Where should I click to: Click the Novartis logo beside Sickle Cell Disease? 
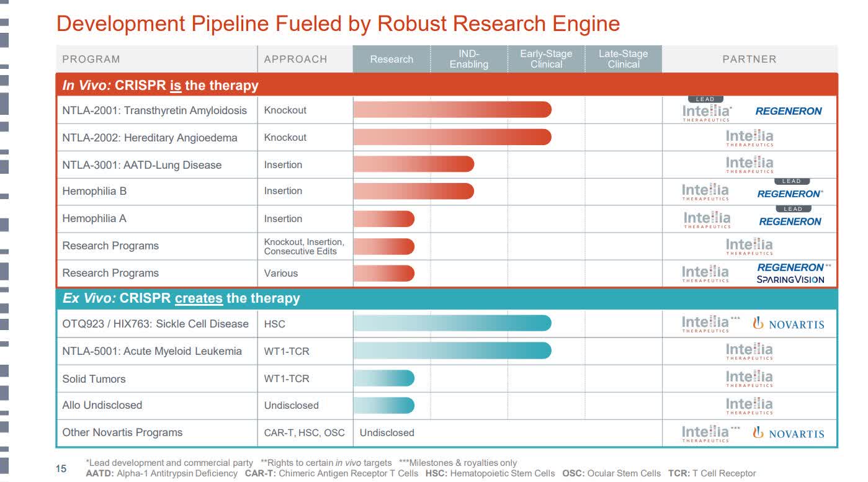coord(789,323)
